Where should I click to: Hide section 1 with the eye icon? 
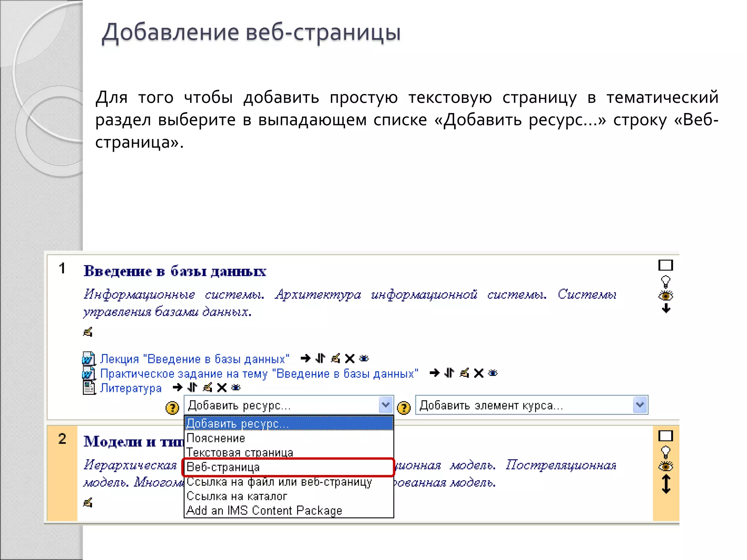pyautogui.click(x=666, y=296)
